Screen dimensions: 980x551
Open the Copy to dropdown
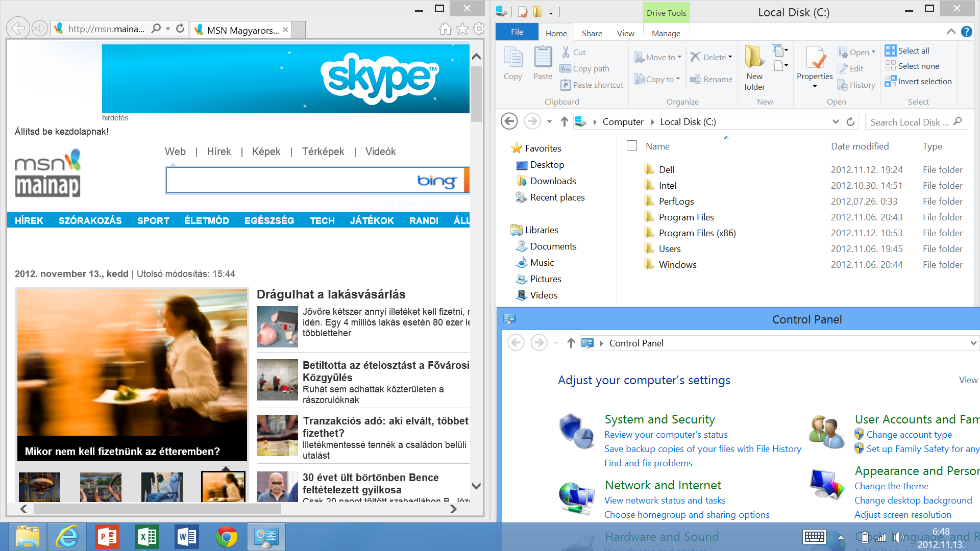(657, 79)
